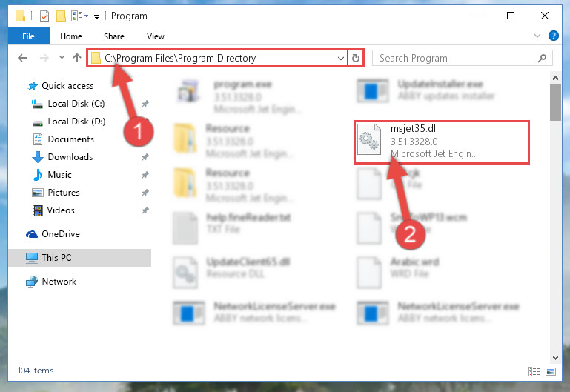Open Music in the sidebar
Screen dimensions: 570x392
click(x=59, y=175)
